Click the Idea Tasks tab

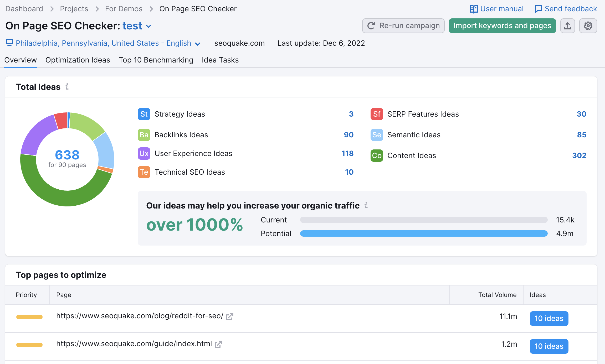coord(221,60)
